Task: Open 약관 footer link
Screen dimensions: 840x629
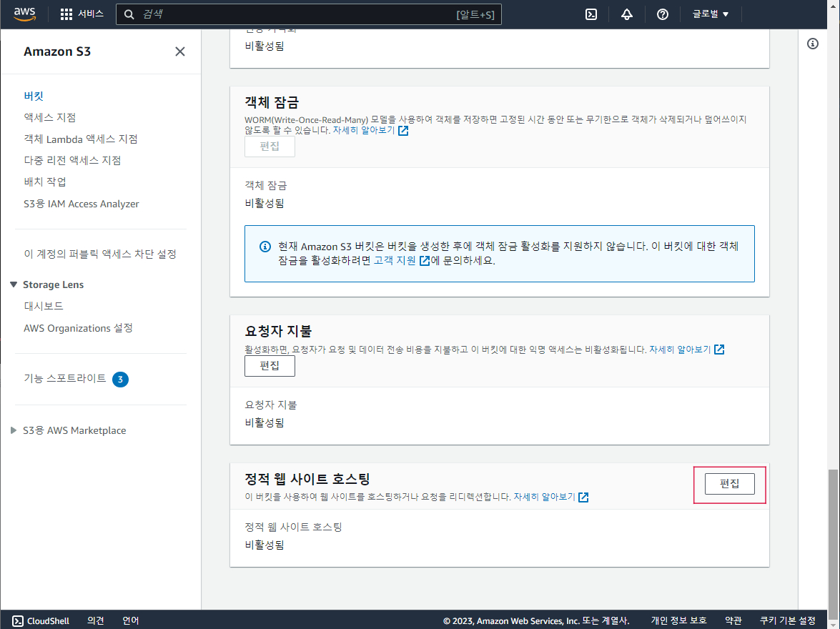Action: [733, 620]
